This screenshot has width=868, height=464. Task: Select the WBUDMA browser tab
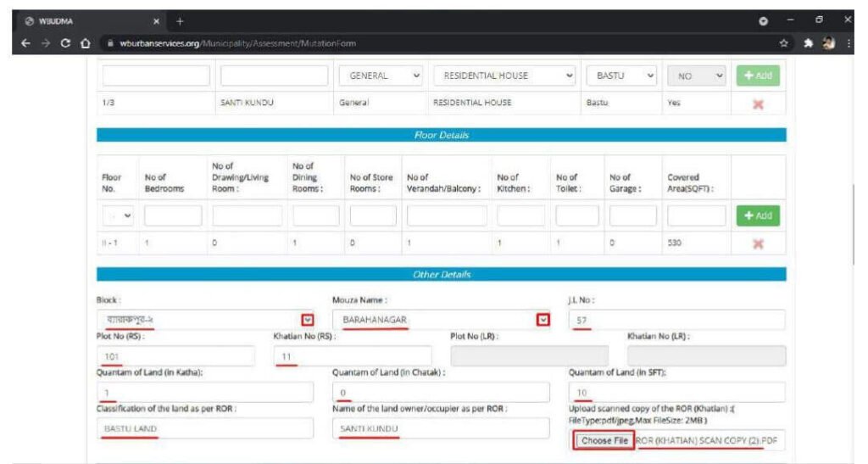click(93, 21)
